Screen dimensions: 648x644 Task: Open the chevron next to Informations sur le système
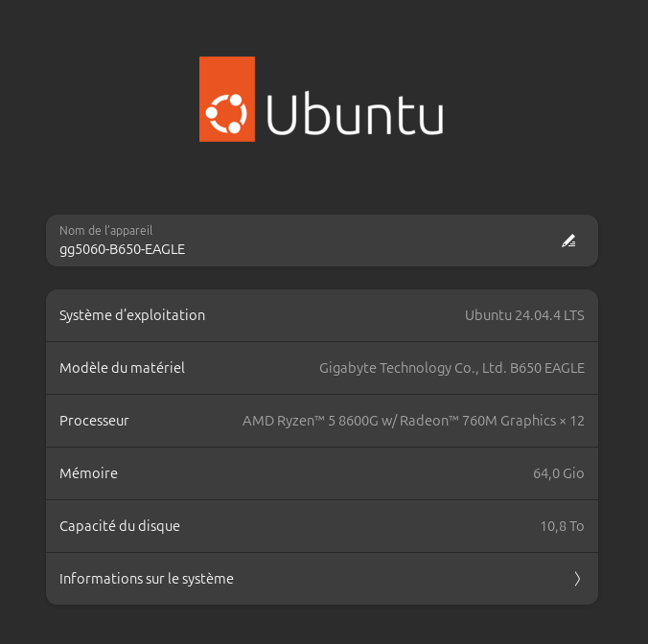(x=577, y=579)
